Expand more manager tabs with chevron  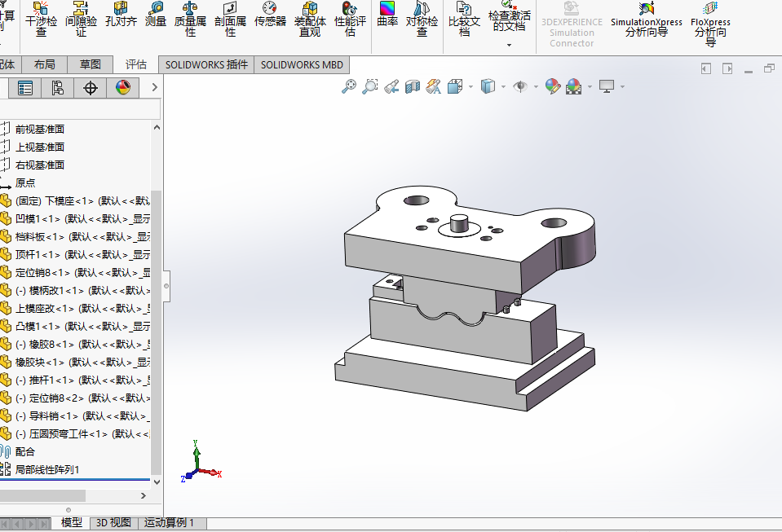(154, 87)
